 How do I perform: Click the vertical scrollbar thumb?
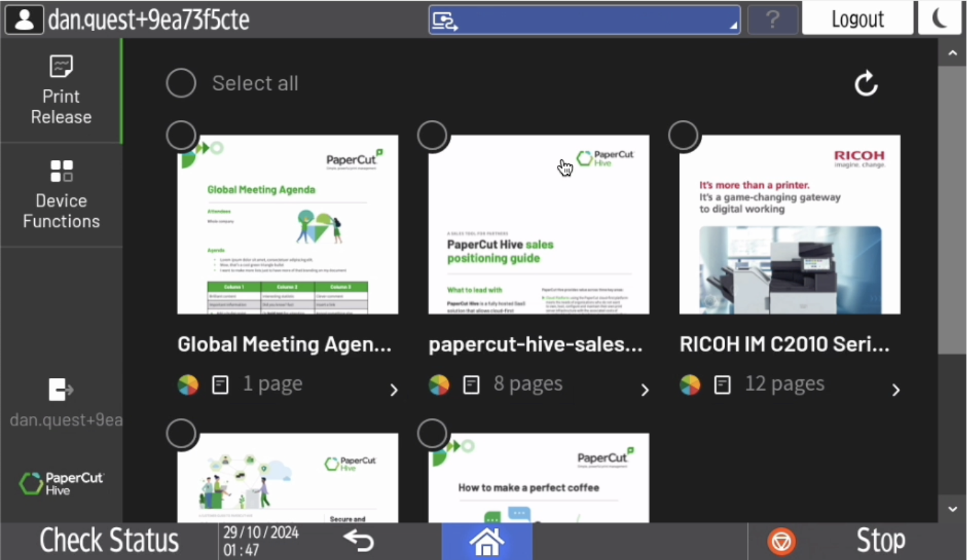point(952,210)
